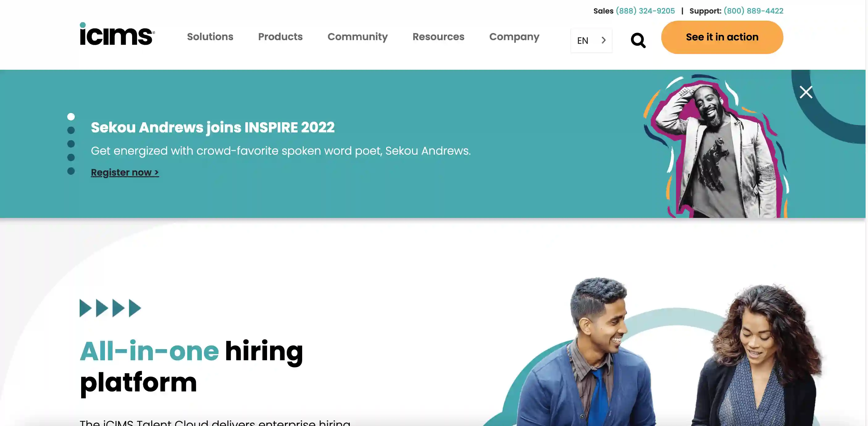868x426 pixels.
Task: Select the fourth banner slide dot
Action: [x=71, y=157]
